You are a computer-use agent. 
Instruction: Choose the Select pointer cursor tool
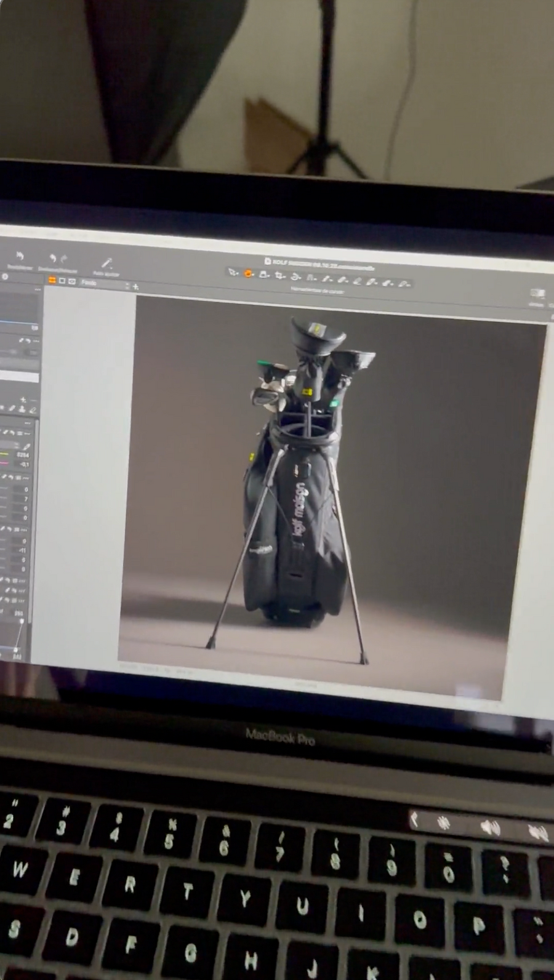233,272
